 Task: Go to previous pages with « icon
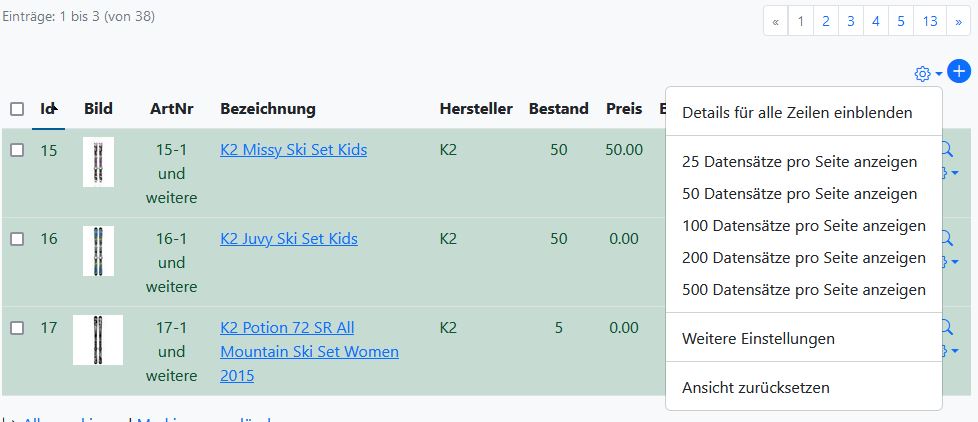(x=775, y=21)
